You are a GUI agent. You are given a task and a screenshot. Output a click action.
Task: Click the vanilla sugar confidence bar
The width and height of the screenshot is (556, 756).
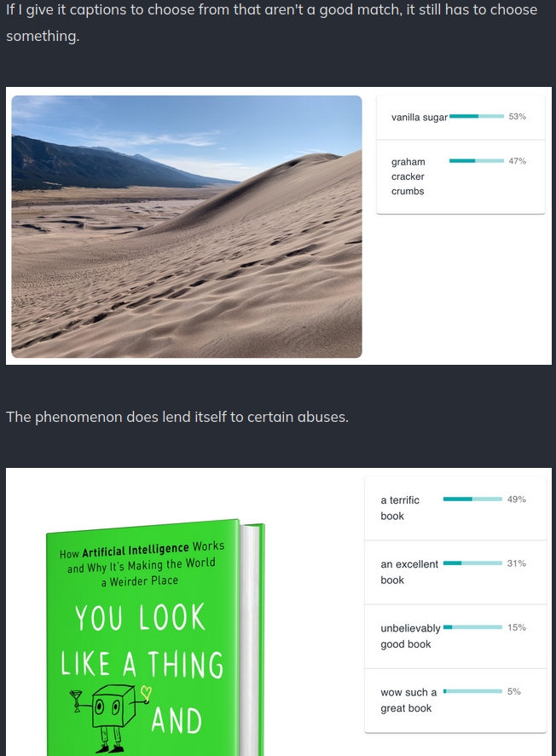point(477,116)
